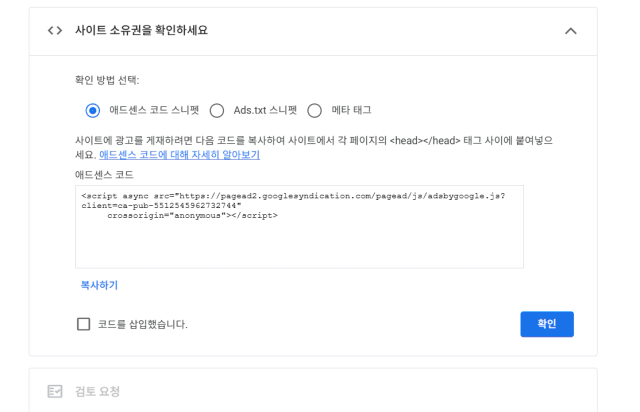
Task: Click the 애드센스 코드 field label
Action: [x=104, y=175]
